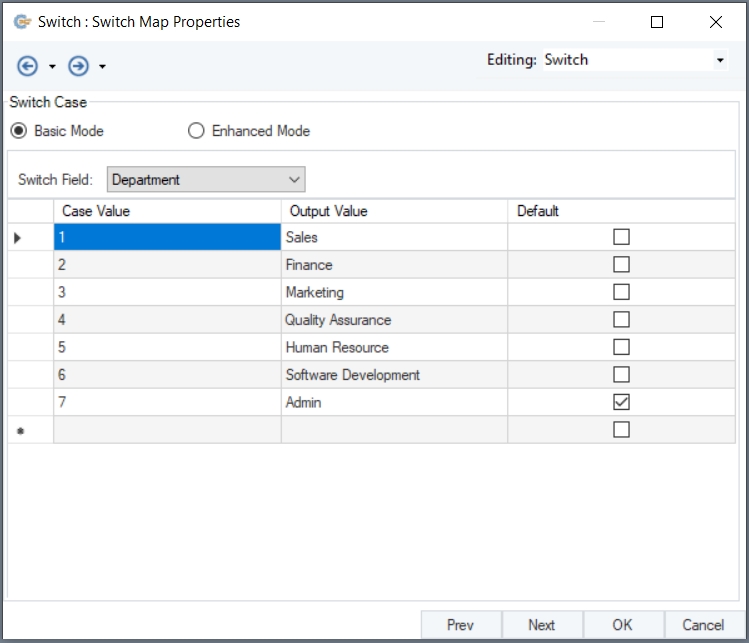Click the back navigation arrow icon

28,66
